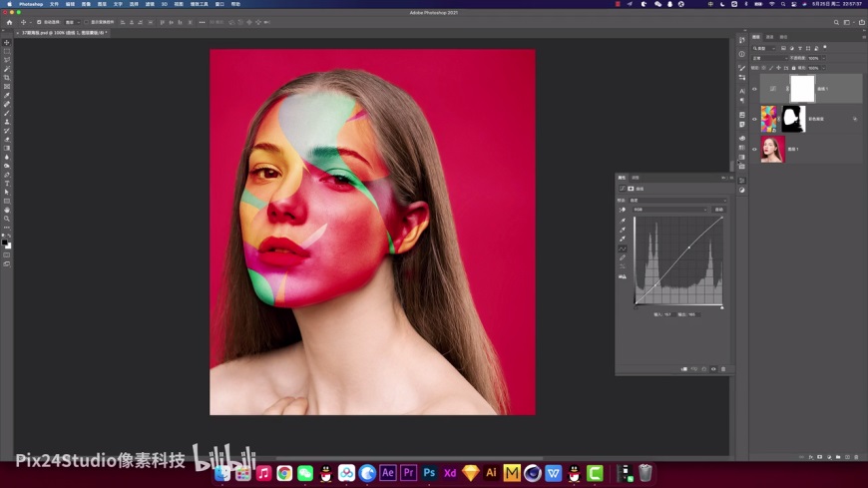Click lock all icon in Layers panel

tap(793, 68)
